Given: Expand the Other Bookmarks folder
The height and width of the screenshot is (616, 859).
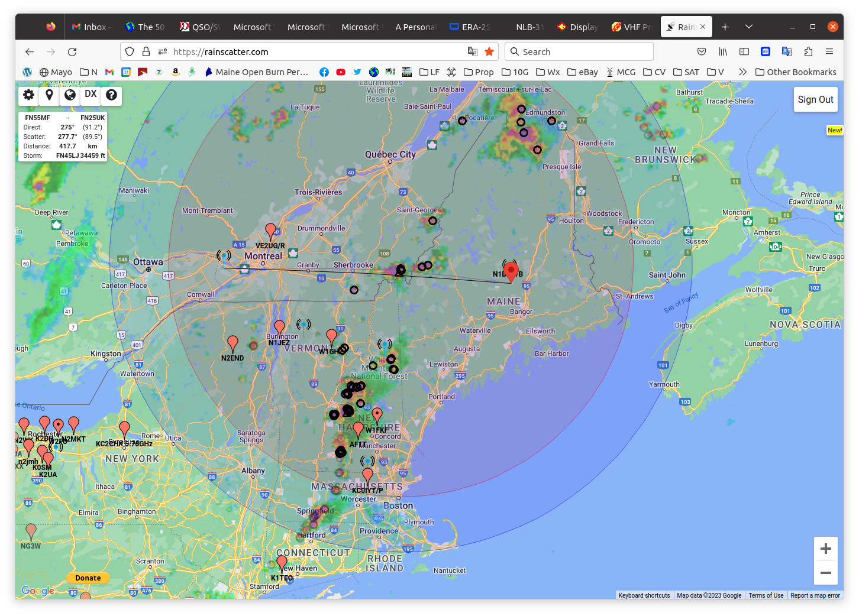Looking at the screenshot, I should tap(796, 72).
